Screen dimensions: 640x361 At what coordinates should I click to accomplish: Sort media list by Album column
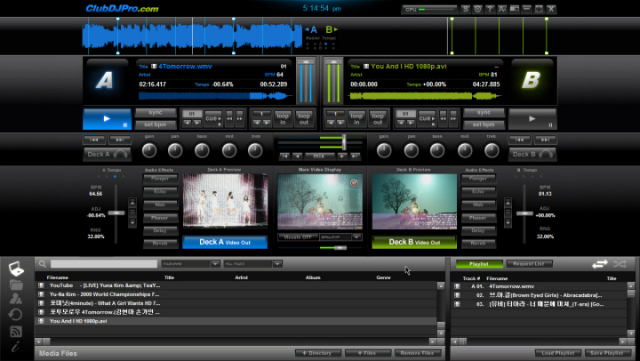313,278
